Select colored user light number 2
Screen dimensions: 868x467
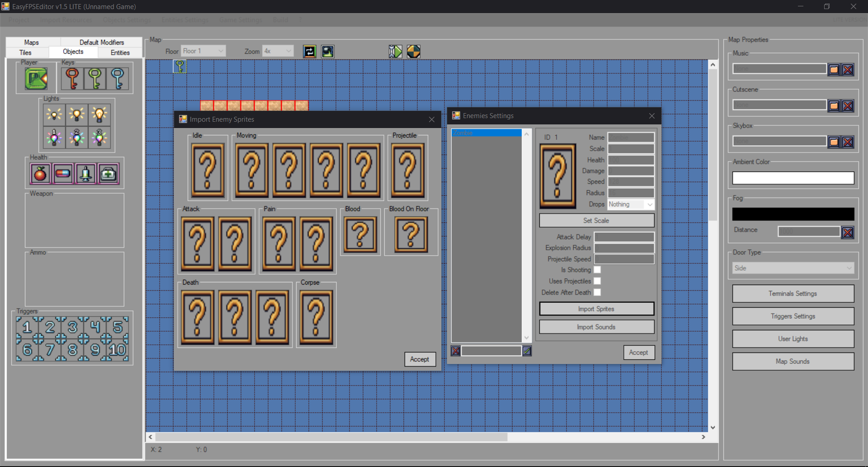[77, 138]
